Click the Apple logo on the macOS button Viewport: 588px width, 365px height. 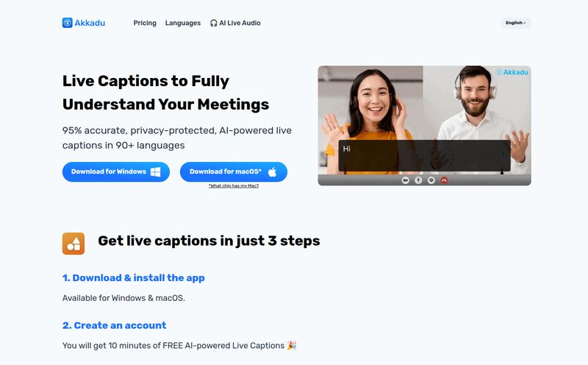272,172
